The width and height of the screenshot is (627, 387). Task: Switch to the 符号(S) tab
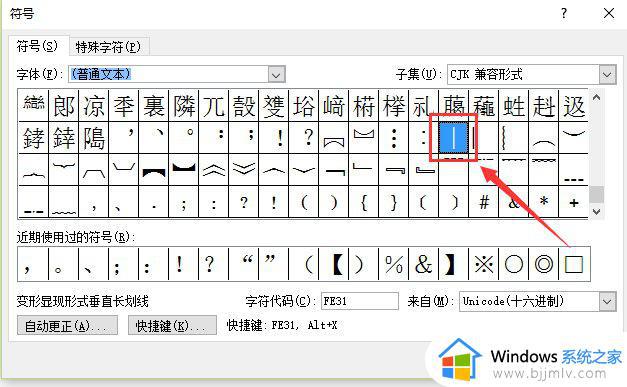coord(37,46)
